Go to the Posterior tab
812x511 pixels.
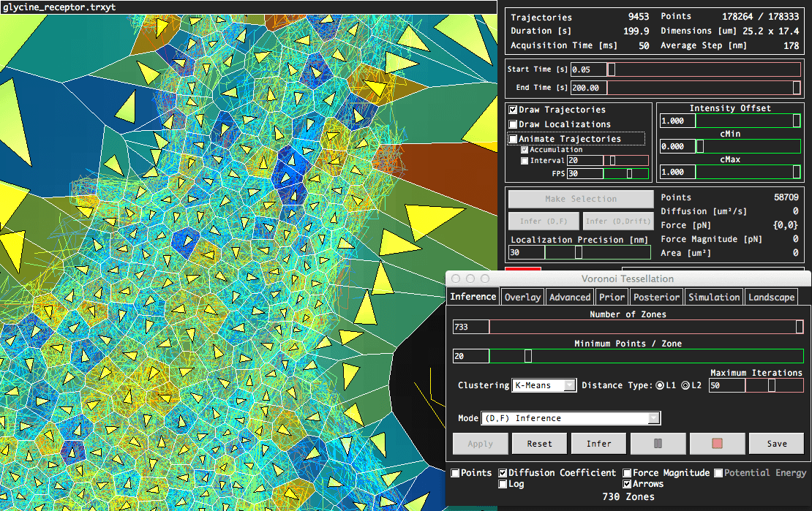tap(656, 297)
